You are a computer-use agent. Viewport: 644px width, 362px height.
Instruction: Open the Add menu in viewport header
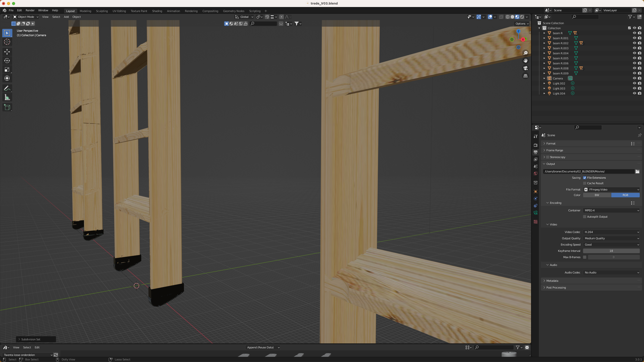click(66, 17)
